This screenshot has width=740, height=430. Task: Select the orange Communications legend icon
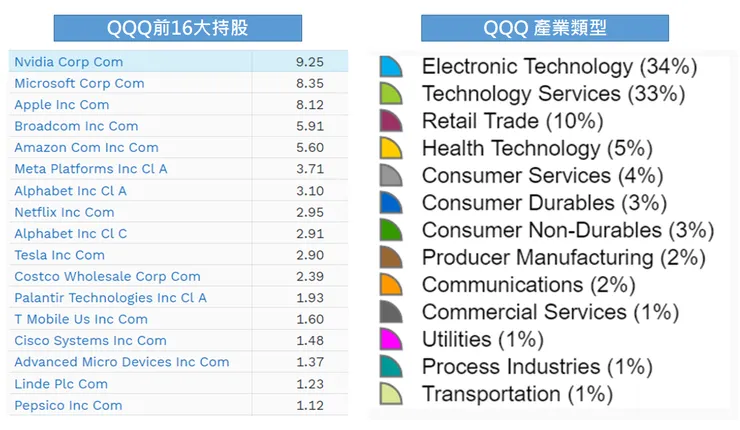[391, 285]
